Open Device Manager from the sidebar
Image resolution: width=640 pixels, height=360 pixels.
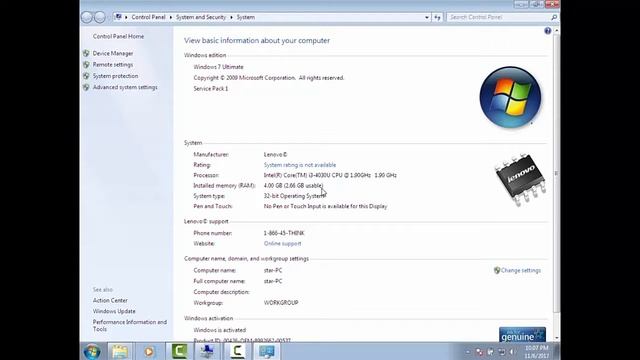coord(113,53)
